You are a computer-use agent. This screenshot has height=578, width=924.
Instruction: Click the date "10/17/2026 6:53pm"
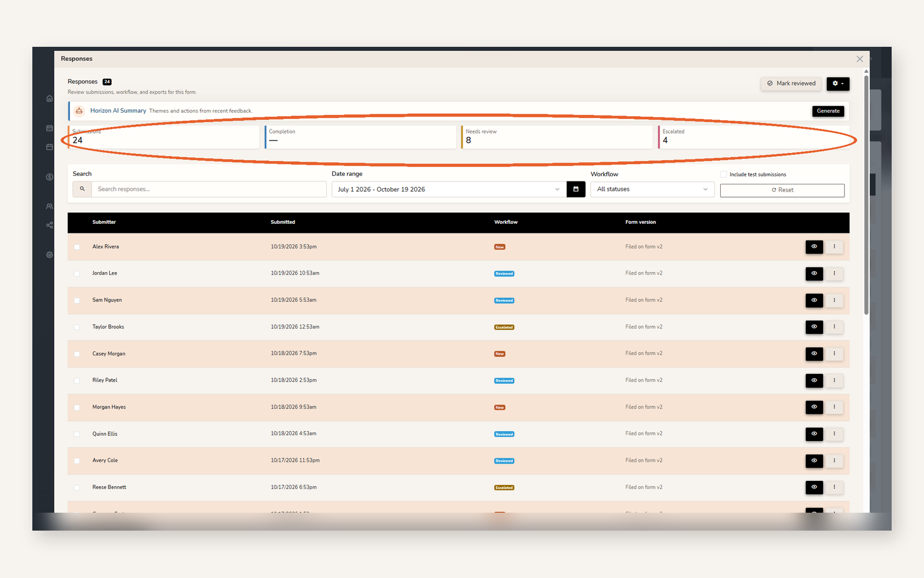(x=293, y=487)
